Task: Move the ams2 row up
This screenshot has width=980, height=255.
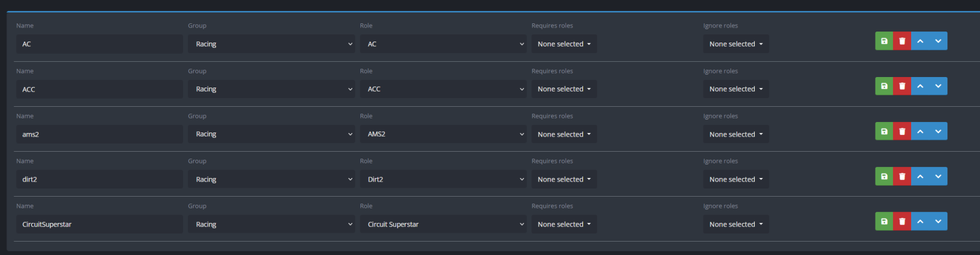Action: click(x=920, y=131)
